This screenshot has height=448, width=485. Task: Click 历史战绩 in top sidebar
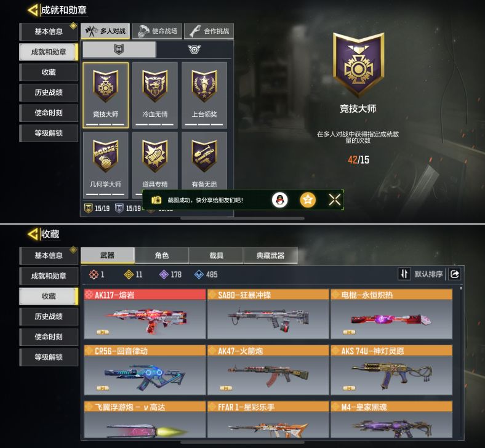point(49,92)
